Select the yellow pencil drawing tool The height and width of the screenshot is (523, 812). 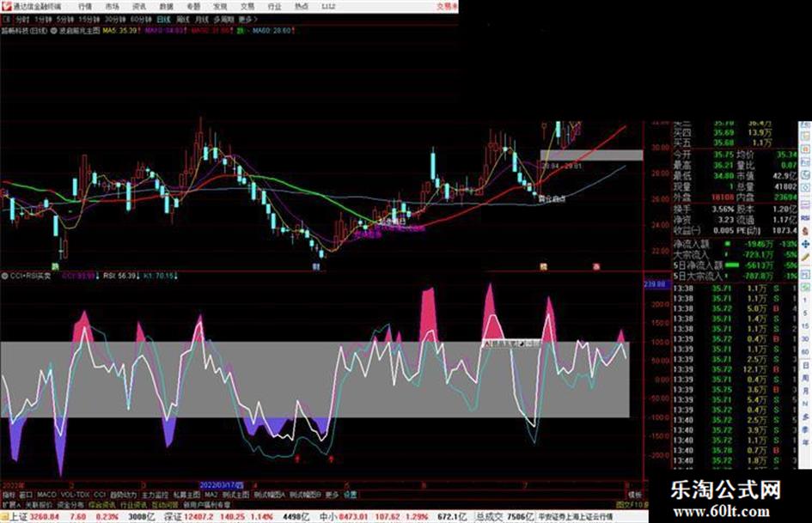[x=805, y=257]
